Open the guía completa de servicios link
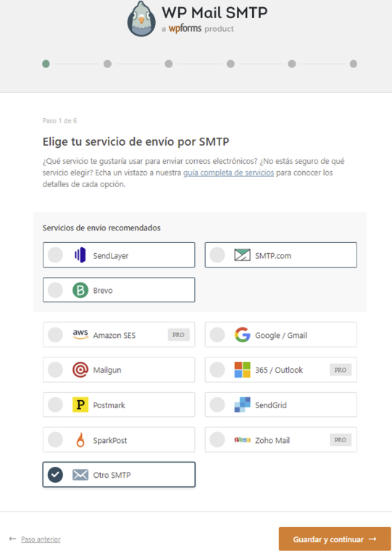The image size is (392, 551). click(229, 173)
